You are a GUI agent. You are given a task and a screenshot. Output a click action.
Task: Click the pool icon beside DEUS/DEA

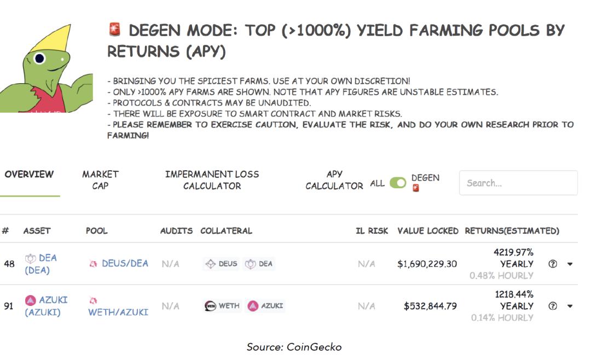click(93, 264)
